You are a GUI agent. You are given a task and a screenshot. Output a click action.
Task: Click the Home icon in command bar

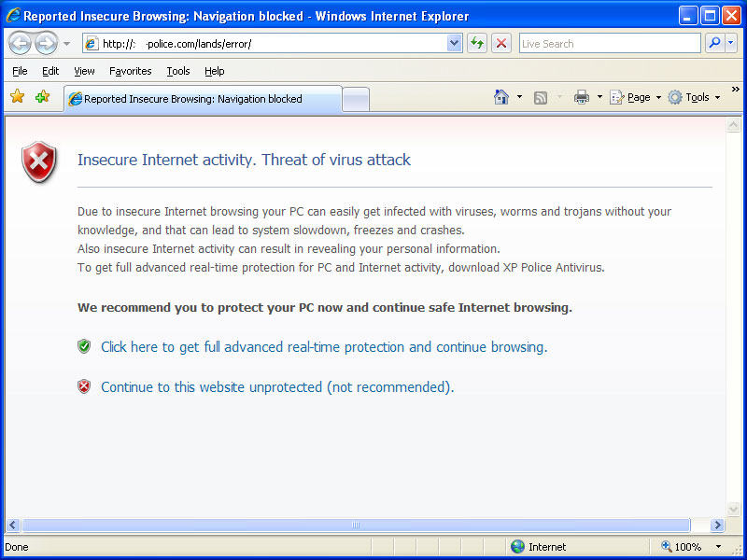(501, 97)
